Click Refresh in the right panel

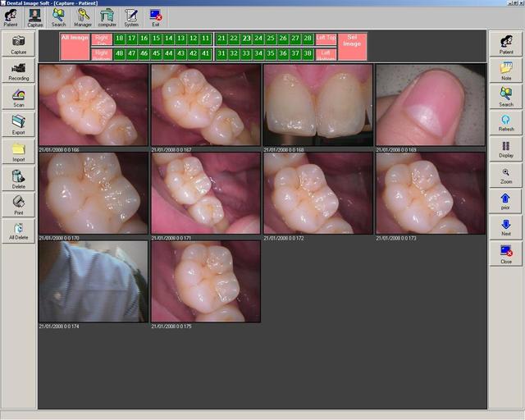505,122
